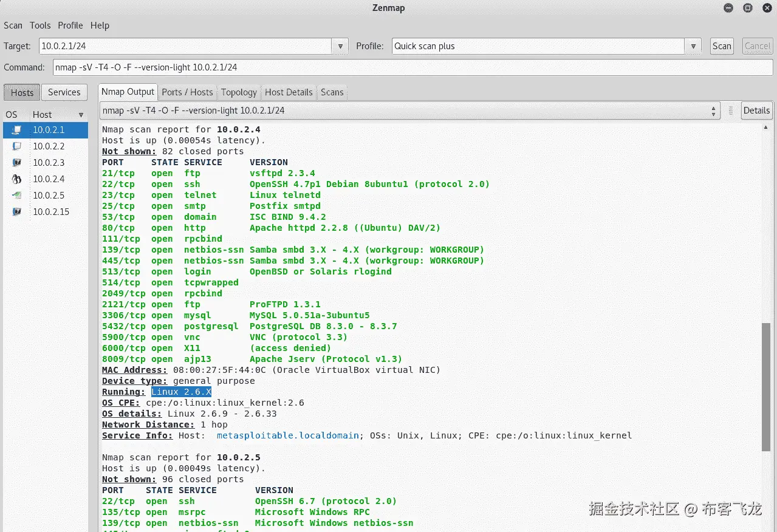
Task: Click 'PostgreSQL DB 8.3.0 - 8.3.7' text
Action: (323, 326)
